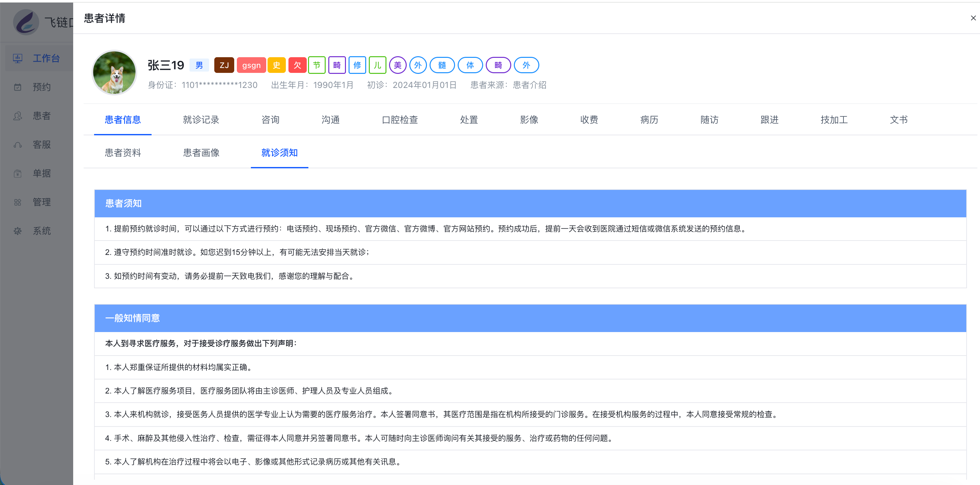This screenshot has height=485, width=980.
Task: Click the sidebar 管理 grid icon
Action: pos(18,202)
